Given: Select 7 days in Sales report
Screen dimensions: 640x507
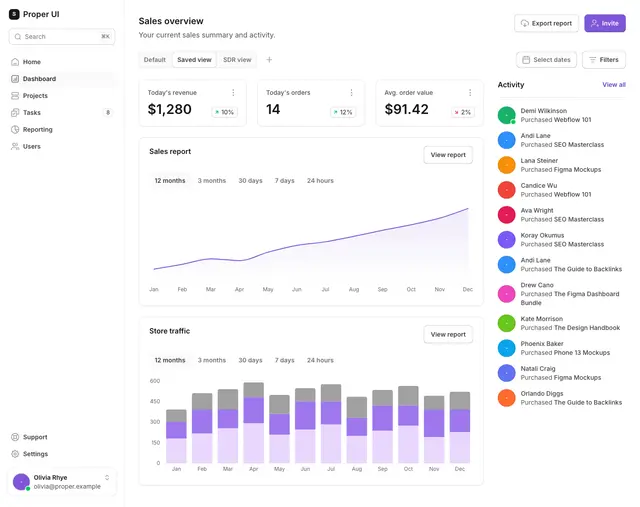Looking at the screenshot, I should tap(284, 180).
